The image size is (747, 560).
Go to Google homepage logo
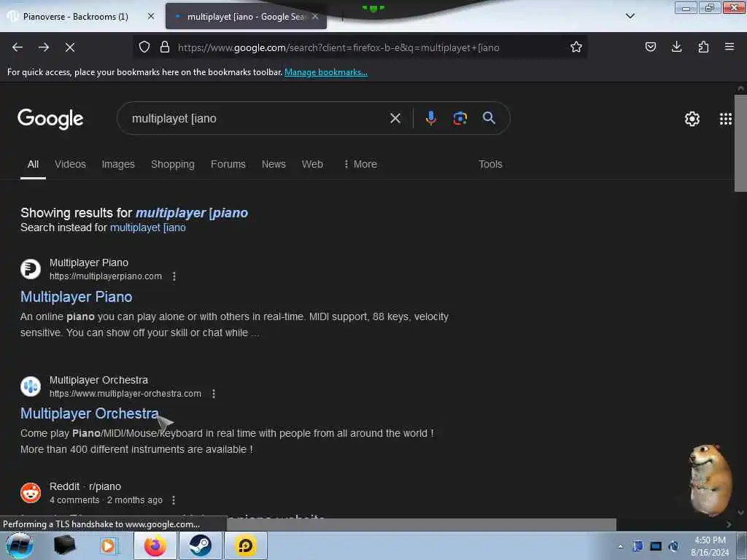[50, 119]
